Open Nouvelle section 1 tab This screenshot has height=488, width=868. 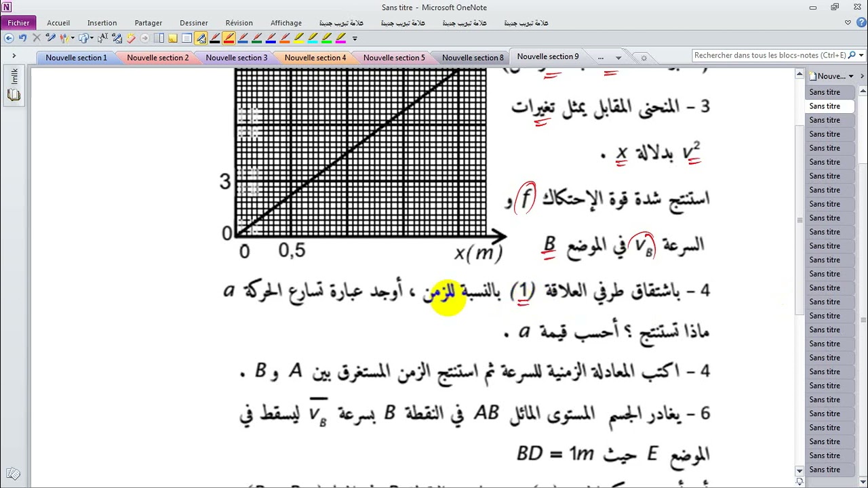point(76,58)
